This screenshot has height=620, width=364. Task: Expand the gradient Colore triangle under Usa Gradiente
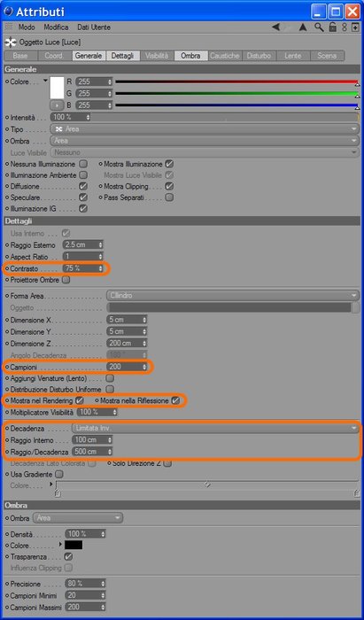tap(51, 484)
